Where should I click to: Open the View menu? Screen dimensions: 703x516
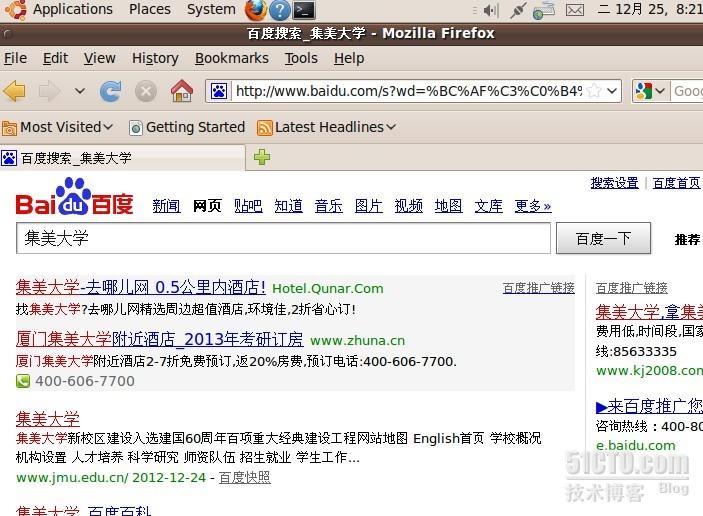(100, 58)
